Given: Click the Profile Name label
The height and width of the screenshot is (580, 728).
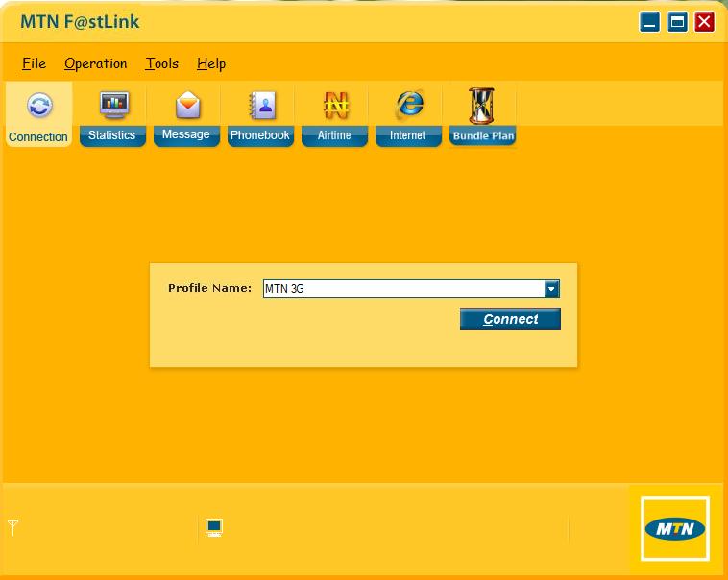Looking at the screenshot, I should [x=210, y=288].
